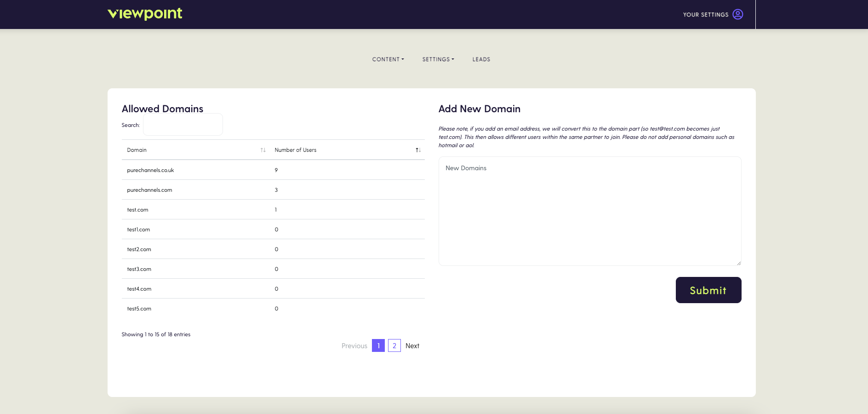Go to the LEADS page
This screenshot has width=868, height=414.
click(481, 59)
